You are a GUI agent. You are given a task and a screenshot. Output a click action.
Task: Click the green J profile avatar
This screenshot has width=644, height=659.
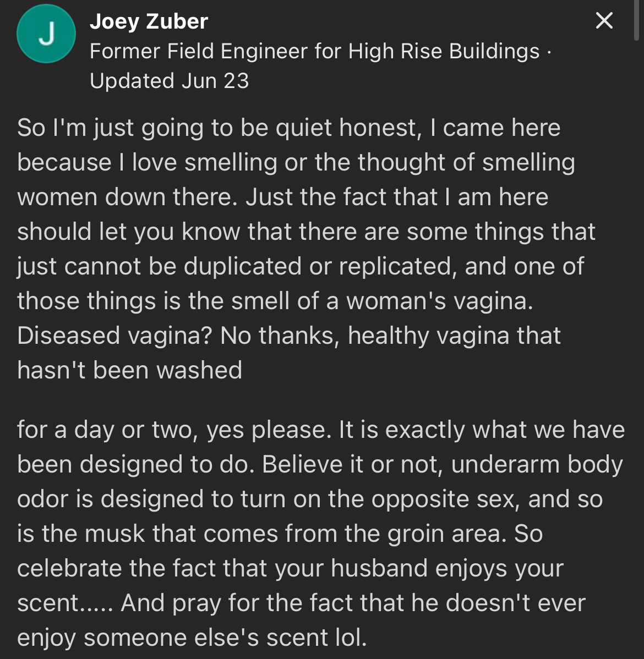coord(46,34)
